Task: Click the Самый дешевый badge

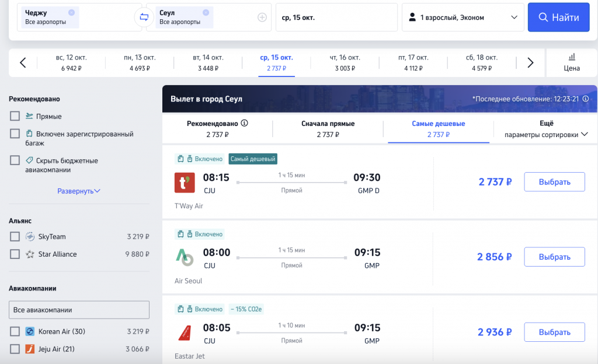Action: click(x=253, y=159)
